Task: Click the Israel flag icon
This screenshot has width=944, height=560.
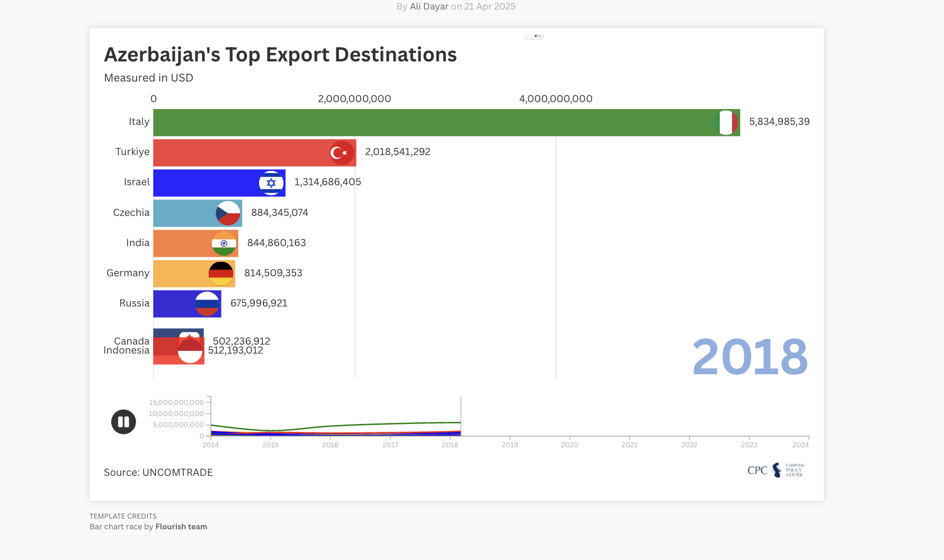Action: click(271, 183)
